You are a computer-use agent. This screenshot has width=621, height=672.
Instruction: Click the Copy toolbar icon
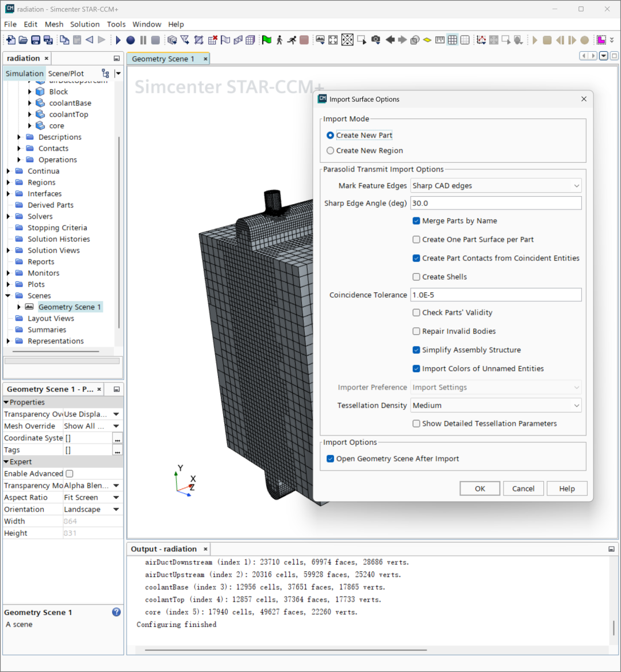coord(64,40)
